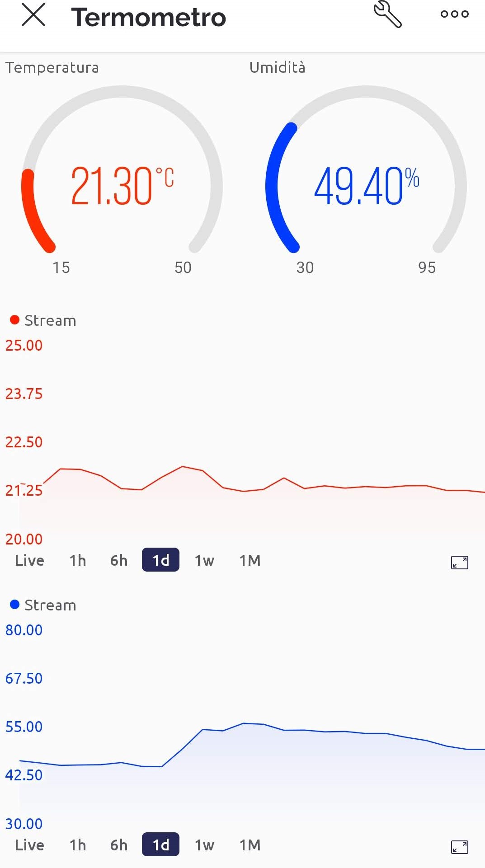The height and width of the screenshot is (868, 485).
Task: Switch humidity chart to 1h range
Action: pos(78,845)
